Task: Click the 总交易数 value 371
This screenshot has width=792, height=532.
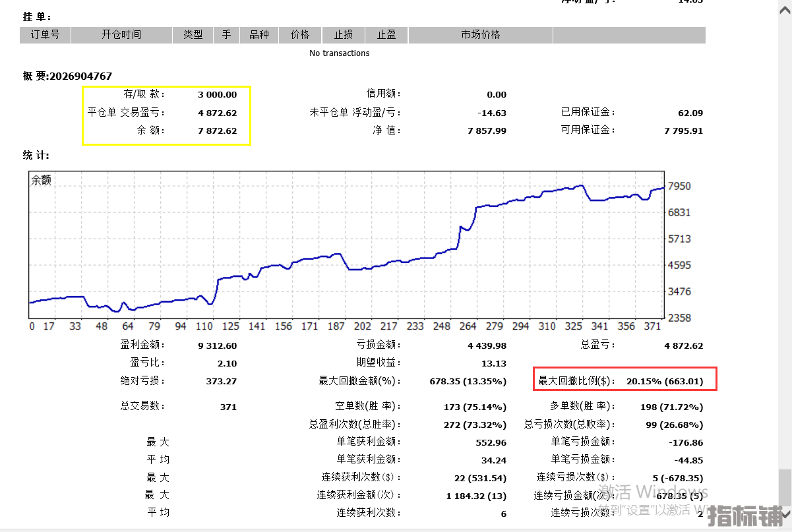Action: coord(228,407)
